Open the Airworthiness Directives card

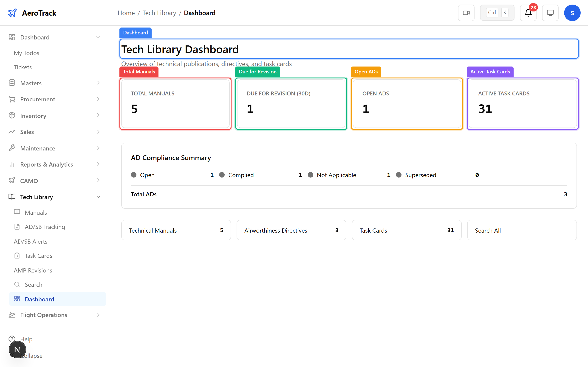(x=291, y=230)
